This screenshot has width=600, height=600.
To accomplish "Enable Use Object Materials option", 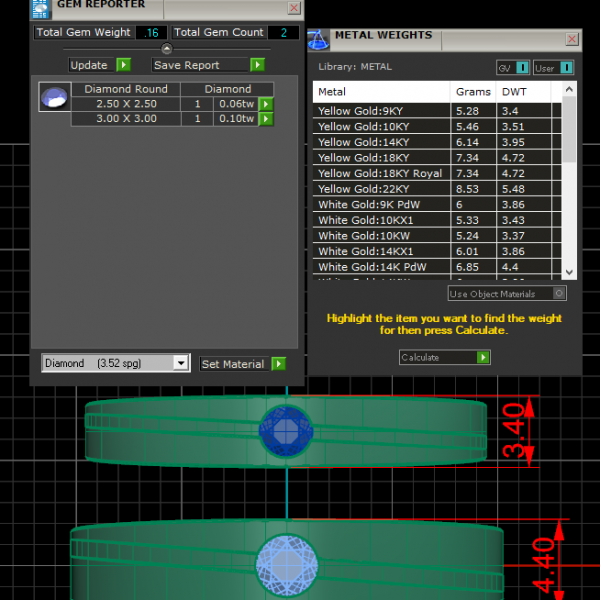I will coord(559,294).
